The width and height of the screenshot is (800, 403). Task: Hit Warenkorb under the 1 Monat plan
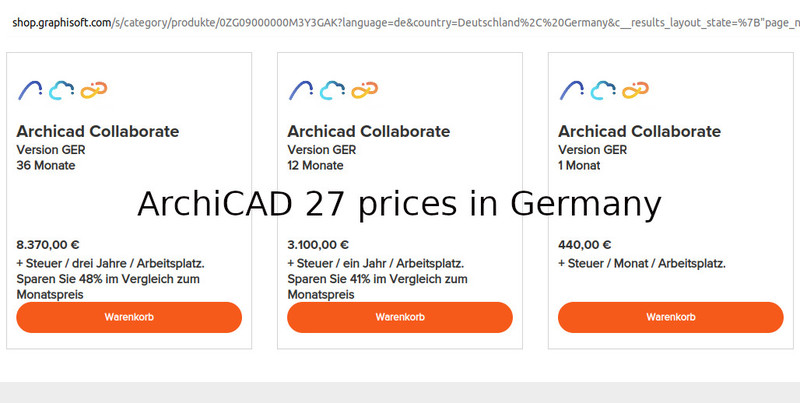point(670,317)
